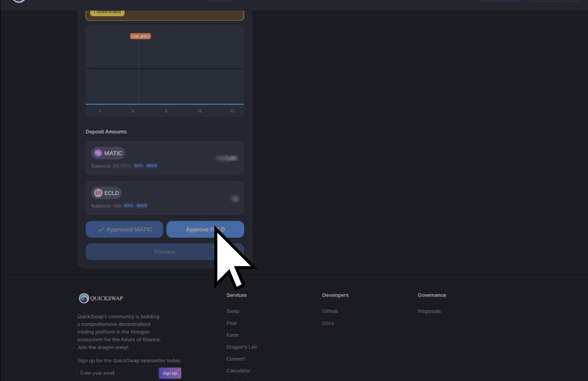Focus the newsletter email input field
588x381 pixels.
(x=118, y=373)
